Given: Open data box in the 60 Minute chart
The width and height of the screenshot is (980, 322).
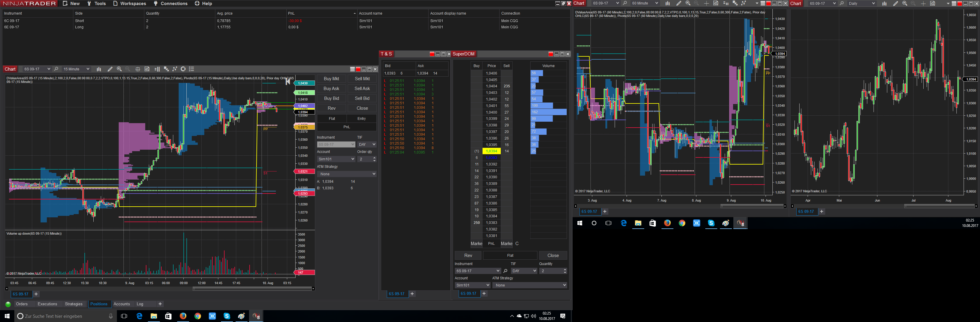Looking at the screenshot, I should 715,3.
